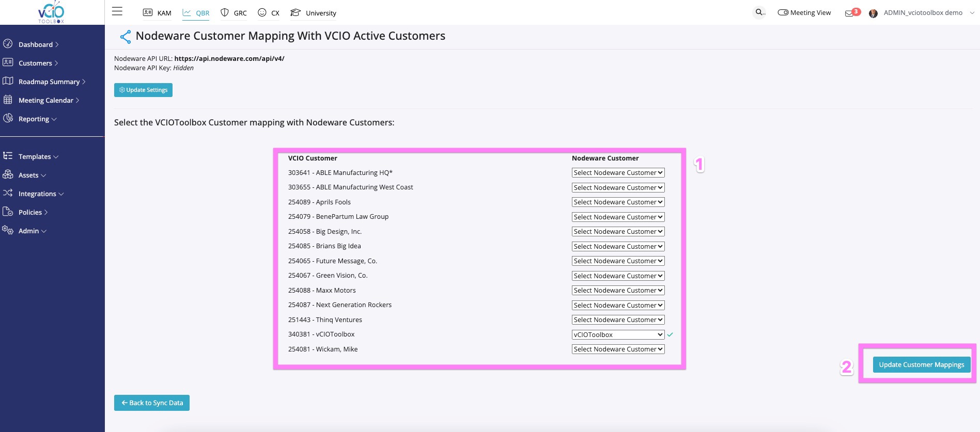Open Dashboard in the sidebar
Image resolution: width=980 pixels, height=432 pixels.
[38, 44]
